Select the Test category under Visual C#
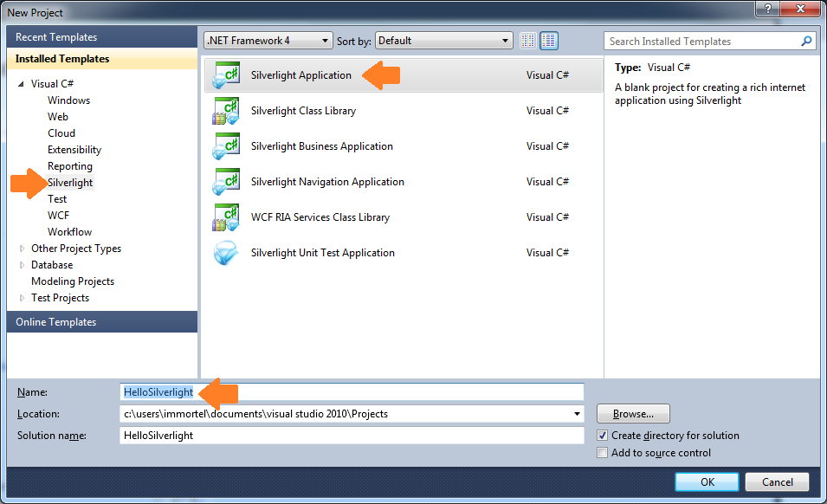827x504 pixels. coord(57,199)
